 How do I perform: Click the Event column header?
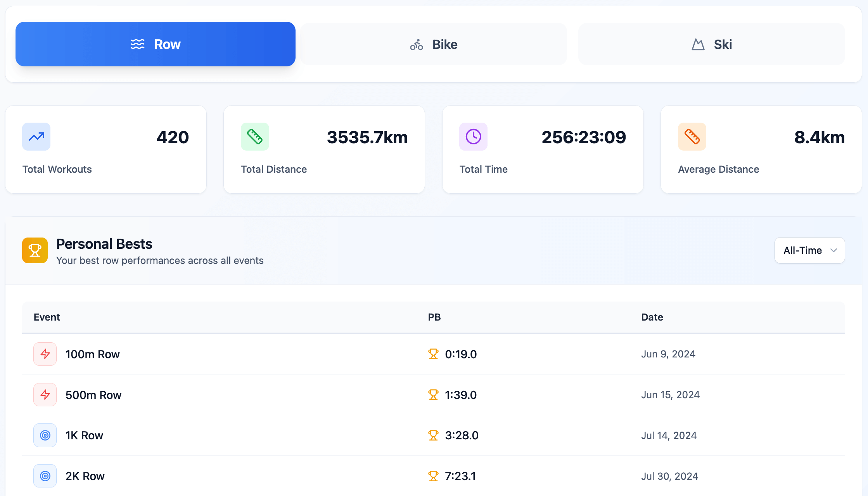click(x=47, y=317)
